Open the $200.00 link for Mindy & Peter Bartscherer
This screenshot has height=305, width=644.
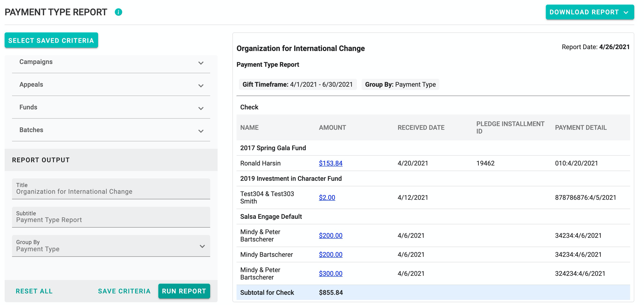coord(331,235)
